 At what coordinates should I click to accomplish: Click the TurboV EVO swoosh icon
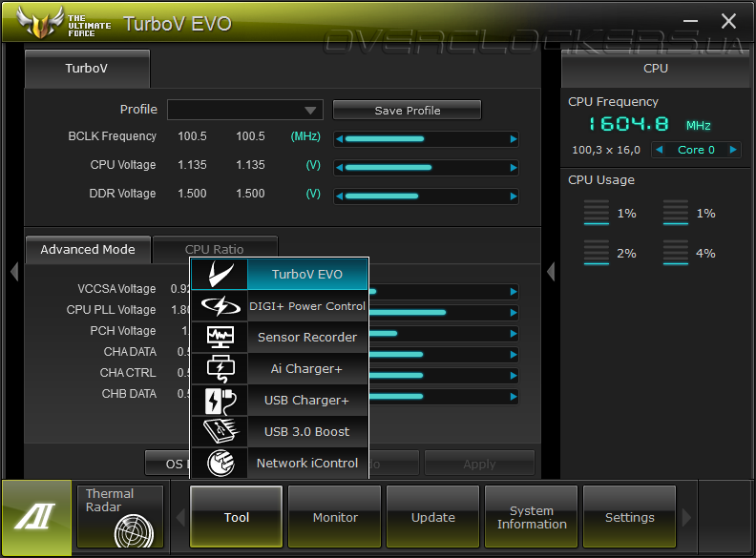tap(220, 274)
